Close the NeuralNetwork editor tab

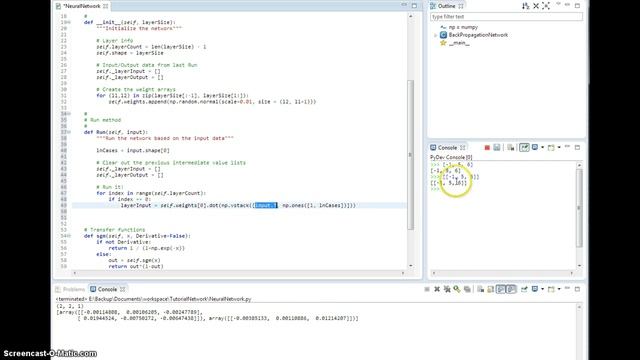tap(106, 6)
